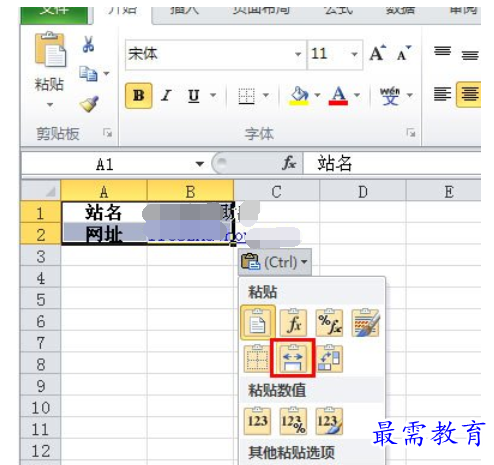Expand underline style dropdown arrow
Viewport: 494px width, 465px height.
point(213,95)
